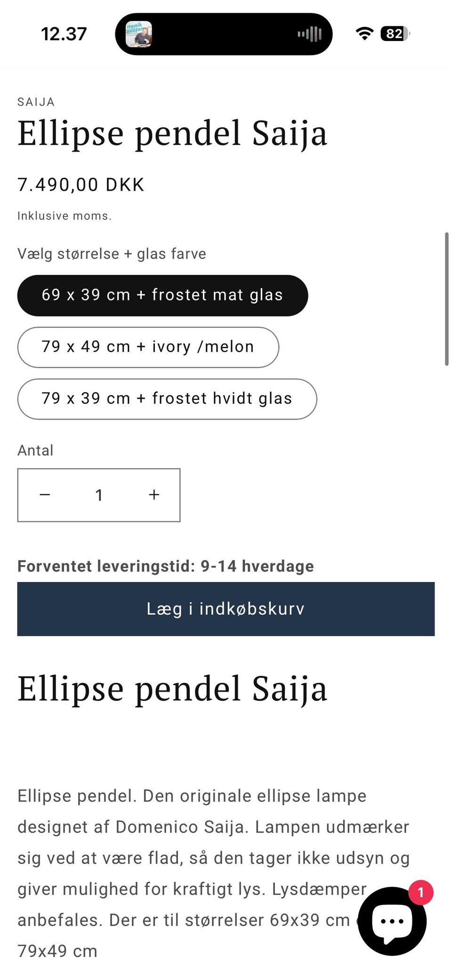Tap the Wi-Fi status icon
Viewport: 452px width, 980px height.
(x=364, y=33)
